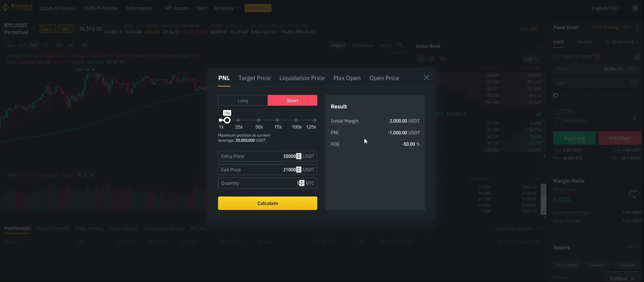This screenshot has width=644, height=282.
Task: Open the Order History tab
Action: click(89, 228)
